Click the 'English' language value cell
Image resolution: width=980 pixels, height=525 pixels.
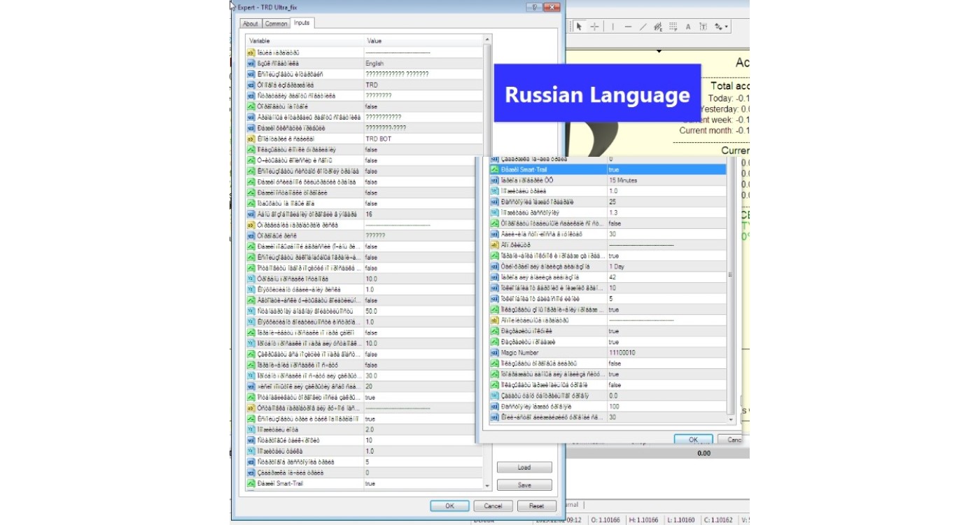[x=423, y=63]
